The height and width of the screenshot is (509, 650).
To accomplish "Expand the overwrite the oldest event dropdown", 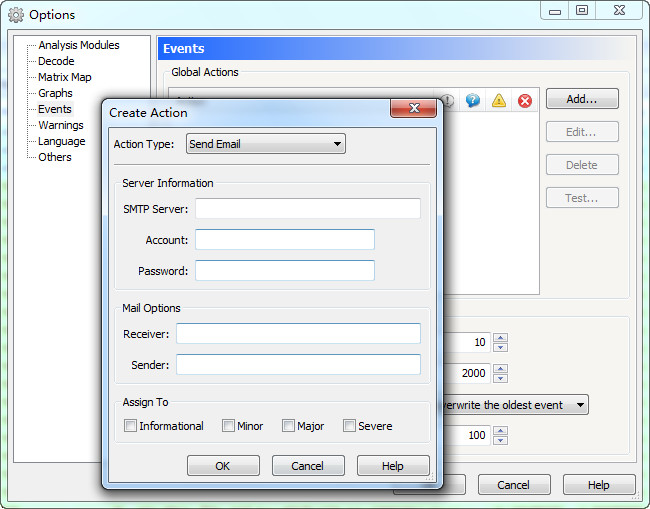I will coord(580,405).
